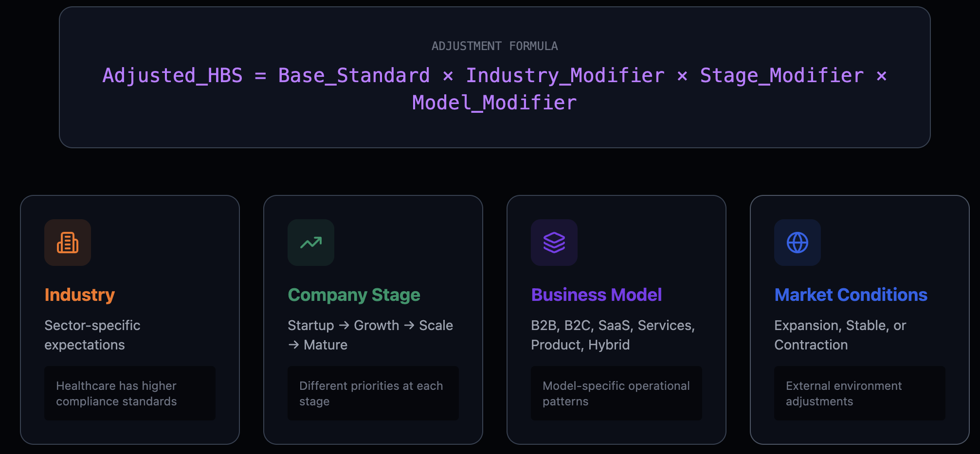Click the Different priorities at each stage note
The height and width of the screenshot is (454, 980).
371,393
